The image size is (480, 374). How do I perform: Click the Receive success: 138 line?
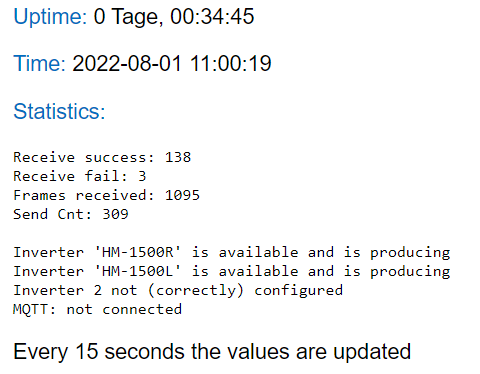point(102,157)
